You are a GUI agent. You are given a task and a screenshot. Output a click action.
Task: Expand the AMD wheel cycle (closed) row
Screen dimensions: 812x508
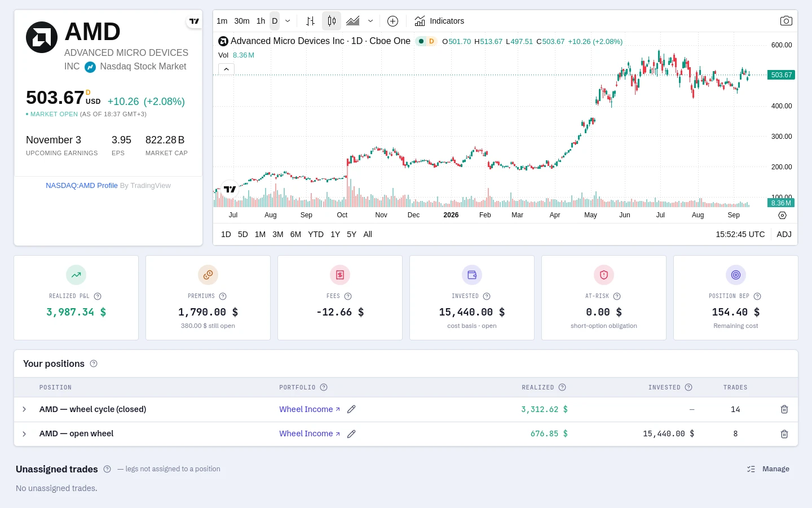click(24, 409)
